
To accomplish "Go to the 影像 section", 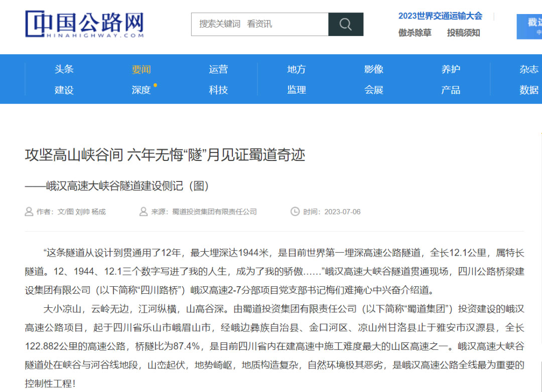I will pyautogui.click(x=374, y=69).
